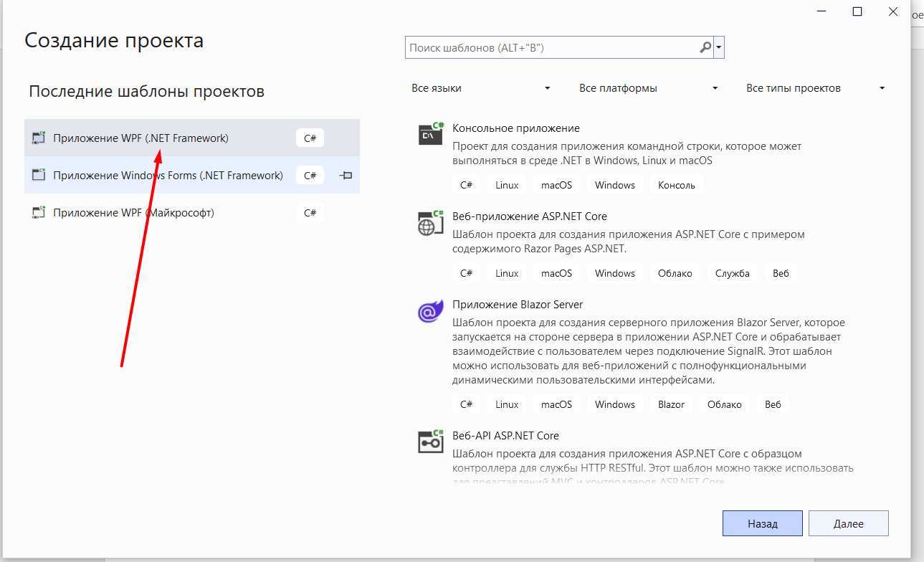Click Linux tag under Консольное приложение
The width and height of the screenshot is (924, 562).
click(507, 185)
